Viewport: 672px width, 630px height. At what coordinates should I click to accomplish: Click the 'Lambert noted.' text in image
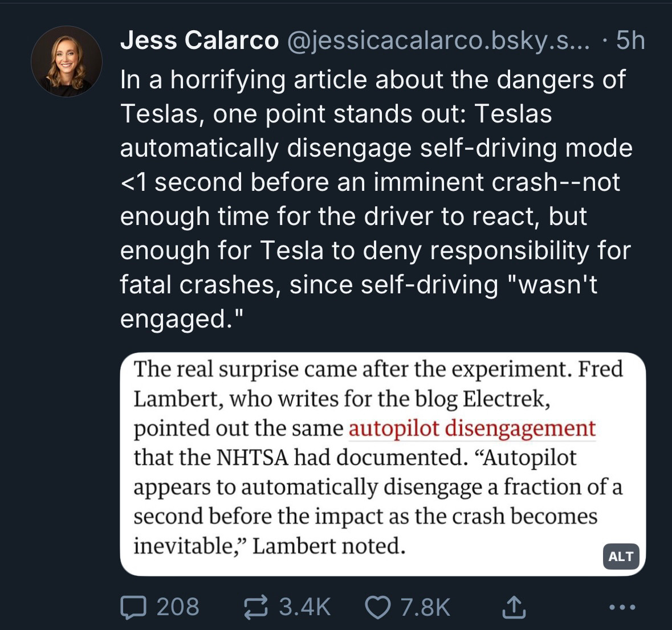329,546
